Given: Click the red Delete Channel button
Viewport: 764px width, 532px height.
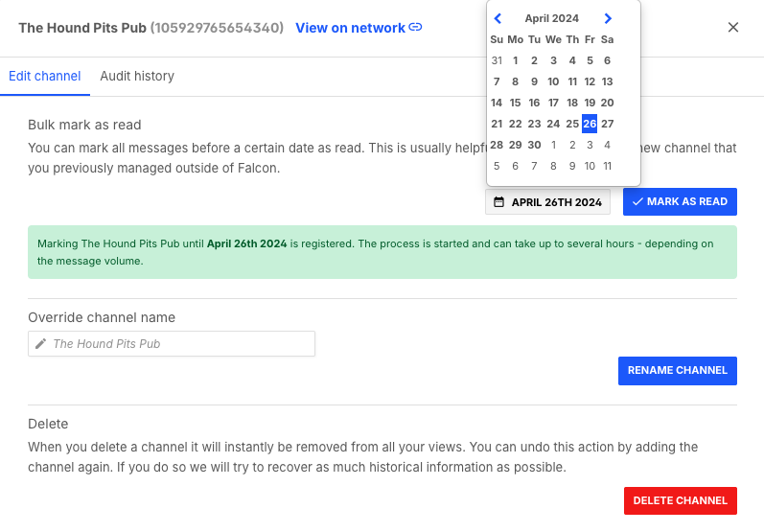Looking at the screenshot, I should (681, 500).
